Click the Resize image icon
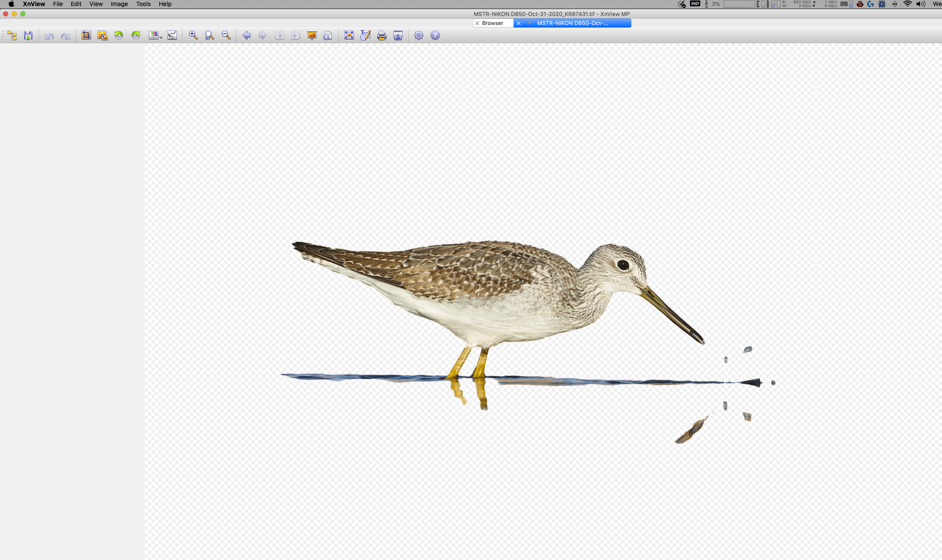Screen dimensions: 942x560 pos(102,36)
